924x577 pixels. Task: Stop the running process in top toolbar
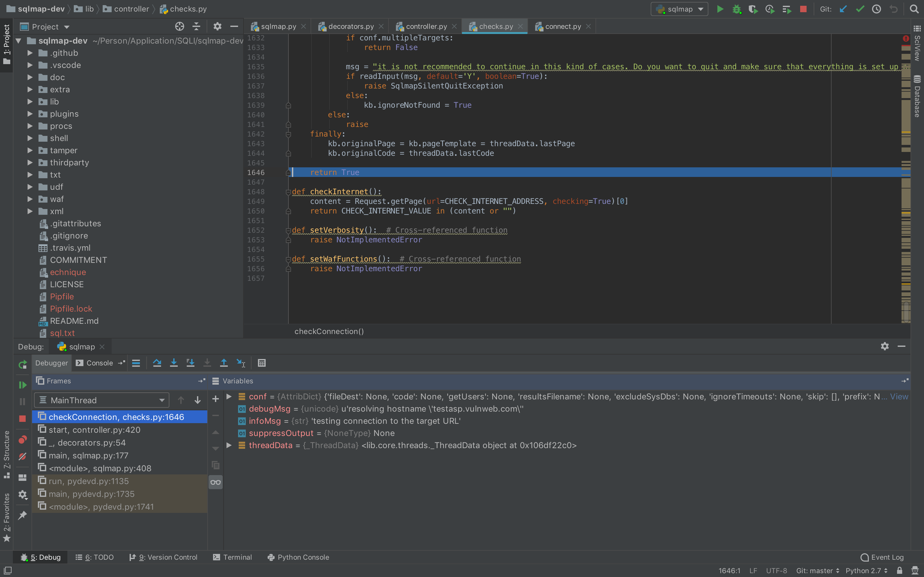coord(803,9)
